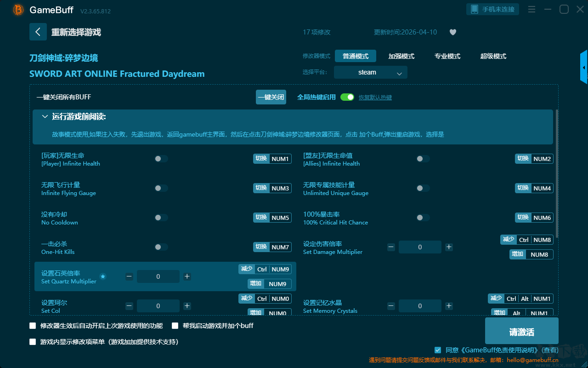This screenshot has height=368, width=588.
Task: Decrease Set Damage Multiplier with minus
Action: coord(391,247)
